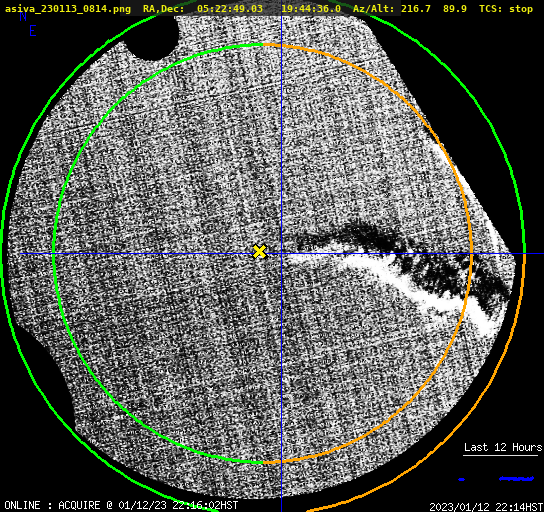Click the long blue bar under Last 12 Hours
The image size is (544, 512).
pos(516,479)
